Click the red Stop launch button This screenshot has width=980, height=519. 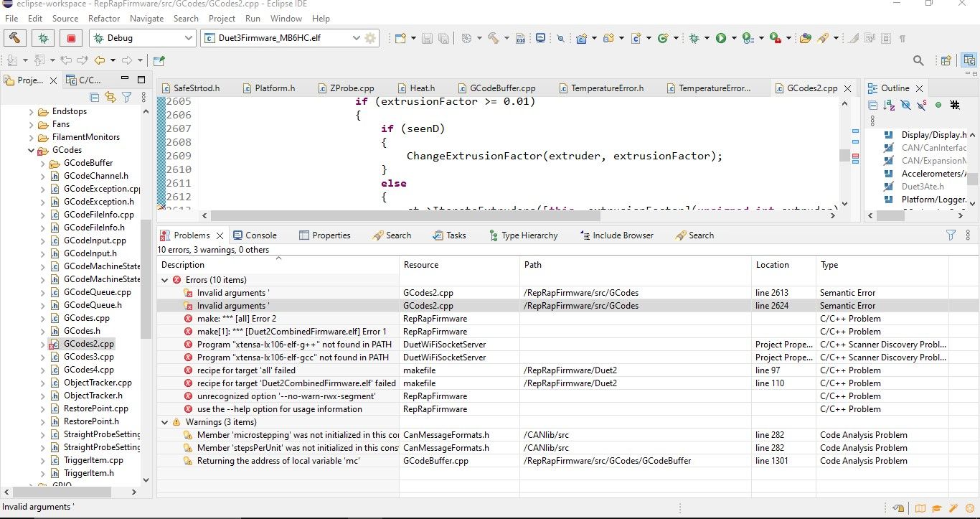click(x=71, y=38)
